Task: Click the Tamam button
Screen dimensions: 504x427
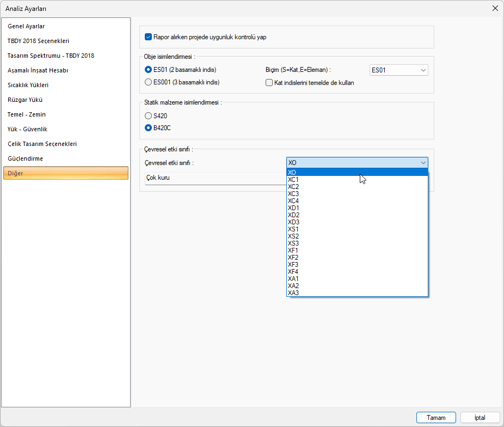Action: (436, 418)
